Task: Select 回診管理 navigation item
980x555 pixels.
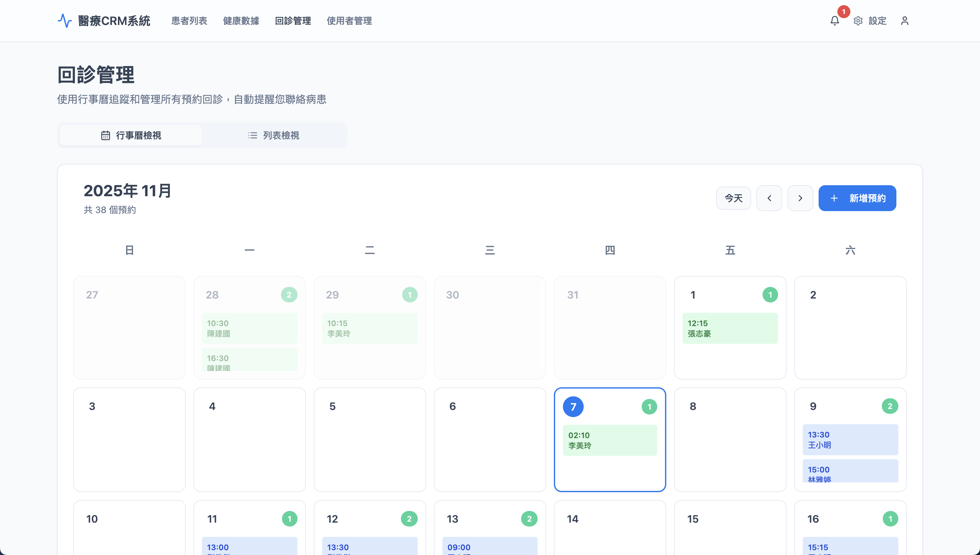Action: coord(293,21)
